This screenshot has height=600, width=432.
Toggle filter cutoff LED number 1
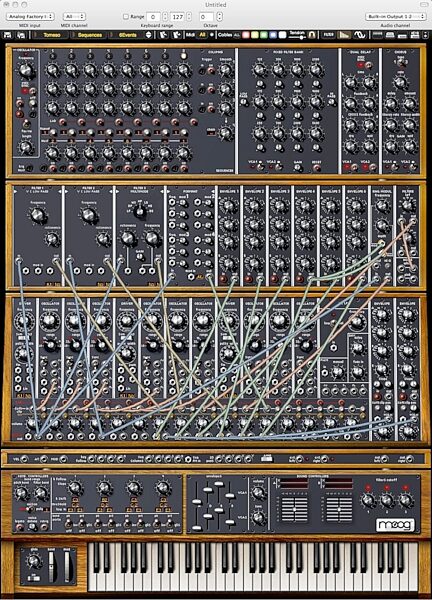(x=368, y=488)
